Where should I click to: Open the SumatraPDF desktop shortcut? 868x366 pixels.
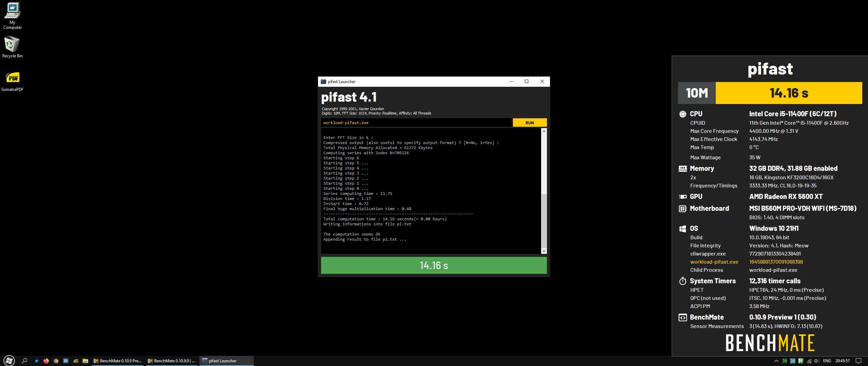pyautogui.click(x=13, y=82)
